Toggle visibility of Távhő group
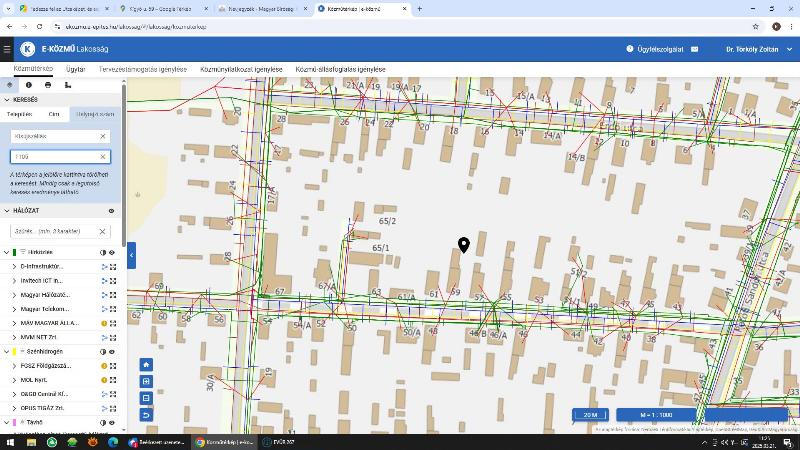This screenshot has width=800, height=450. pos(112,422)
